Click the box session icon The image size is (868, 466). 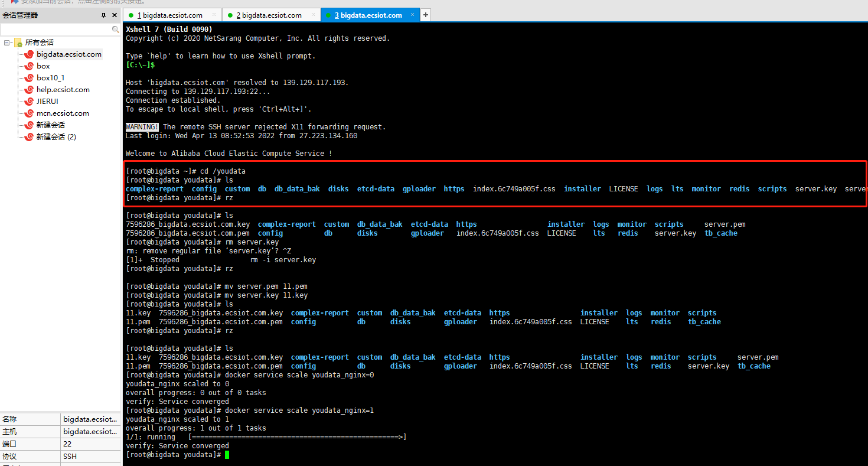coord(29,66)
